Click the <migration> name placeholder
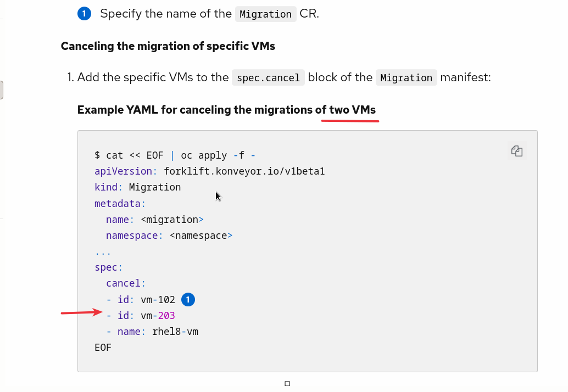Screen dimensions: 568x392 (172, 220)
